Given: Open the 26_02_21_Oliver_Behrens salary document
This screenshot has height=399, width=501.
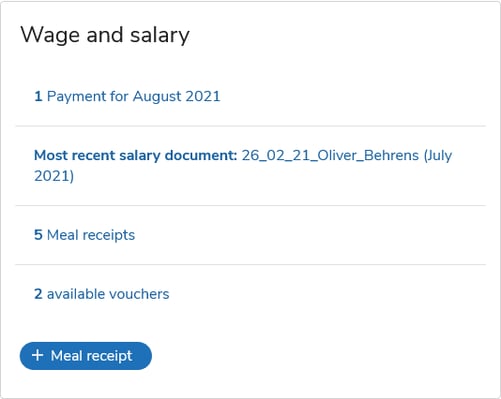Looking at the screenshot, I should [x=330, y=155].
